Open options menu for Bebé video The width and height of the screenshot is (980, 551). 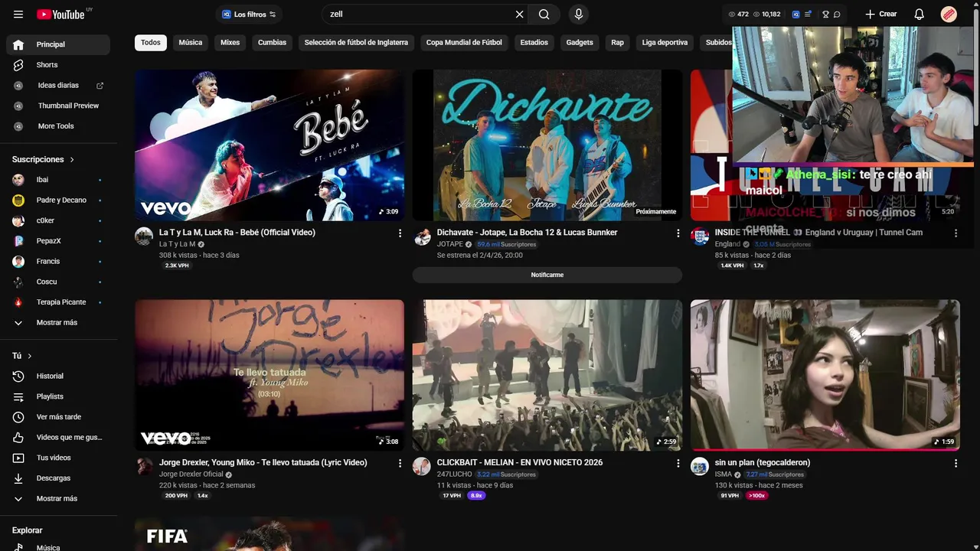click(x=400, y=233)
